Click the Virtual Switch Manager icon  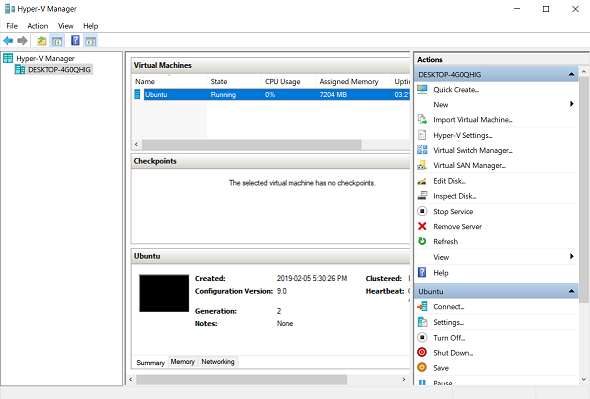[422, 150]
